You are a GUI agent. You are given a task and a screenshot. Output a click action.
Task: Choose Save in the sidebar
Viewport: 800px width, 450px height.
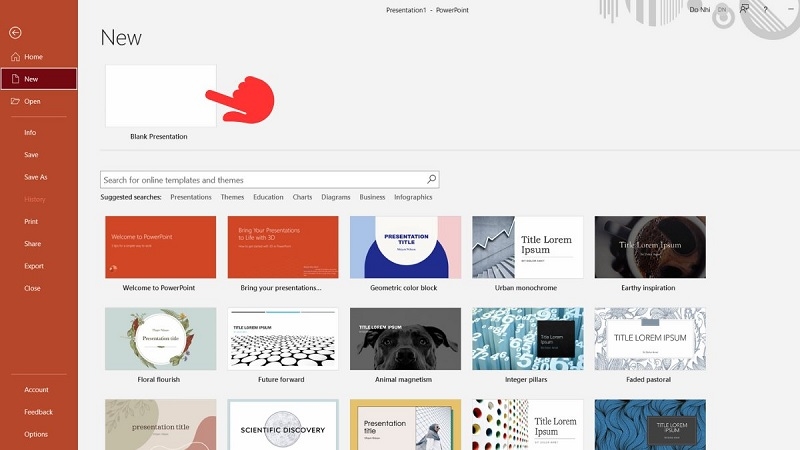[31, 155]
